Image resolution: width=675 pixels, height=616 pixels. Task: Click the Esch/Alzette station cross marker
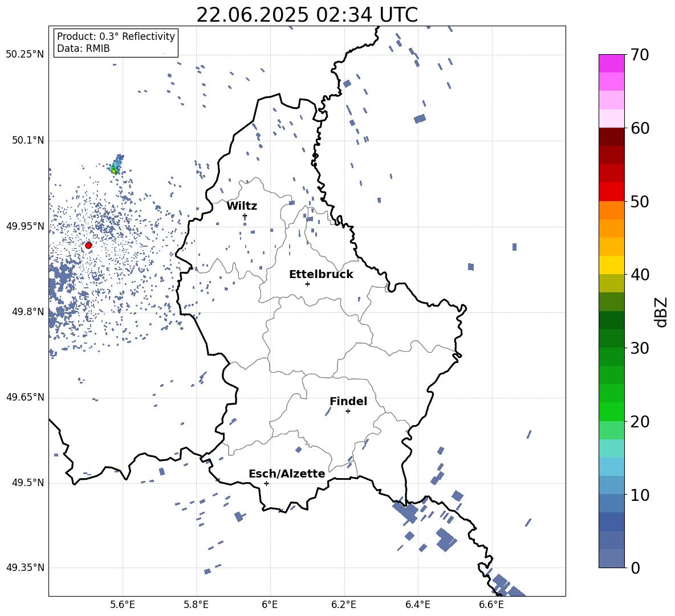point(266,483)
